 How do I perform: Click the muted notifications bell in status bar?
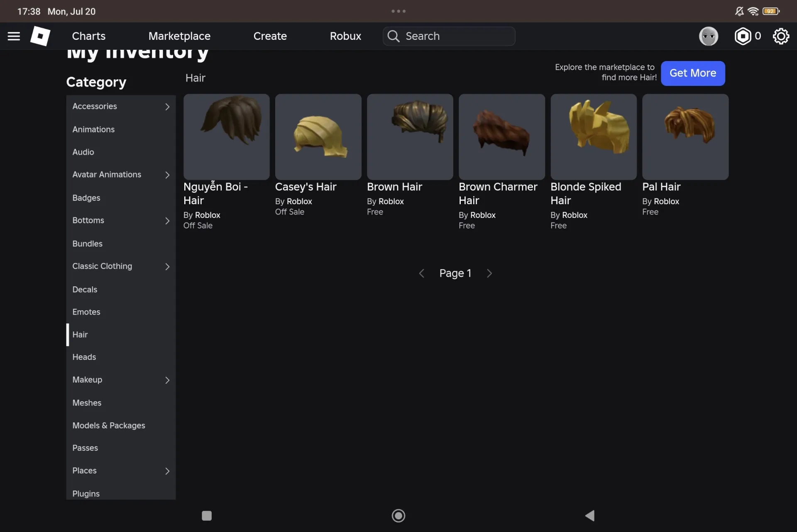739,11
